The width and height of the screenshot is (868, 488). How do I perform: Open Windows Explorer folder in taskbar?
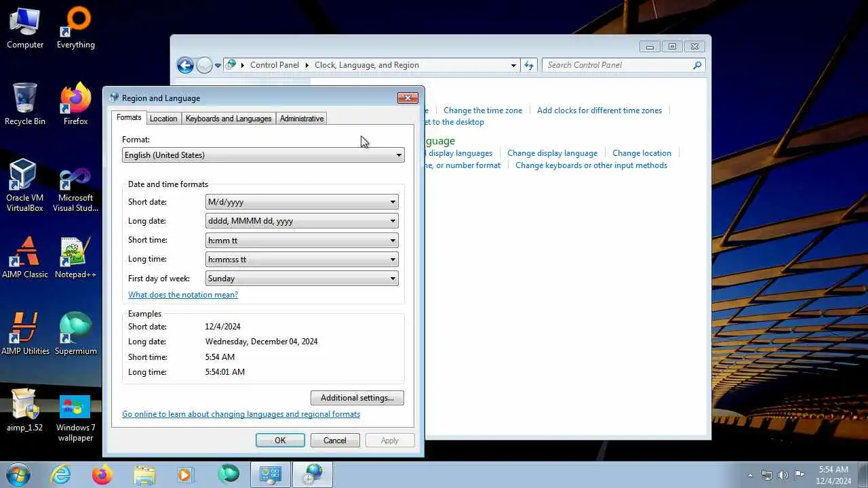click(x=144, y=474)
